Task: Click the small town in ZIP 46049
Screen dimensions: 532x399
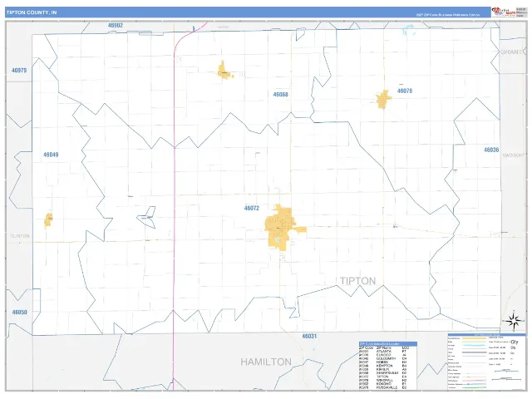Action: [48, 219]
